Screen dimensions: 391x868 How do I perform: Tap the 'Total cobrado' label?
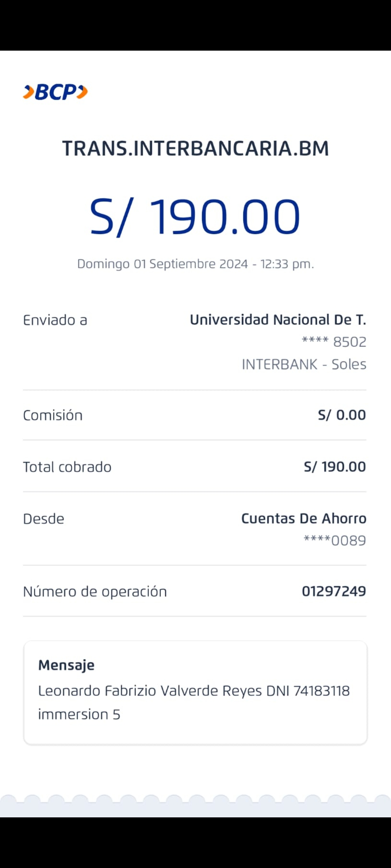[x=67, y=467]
